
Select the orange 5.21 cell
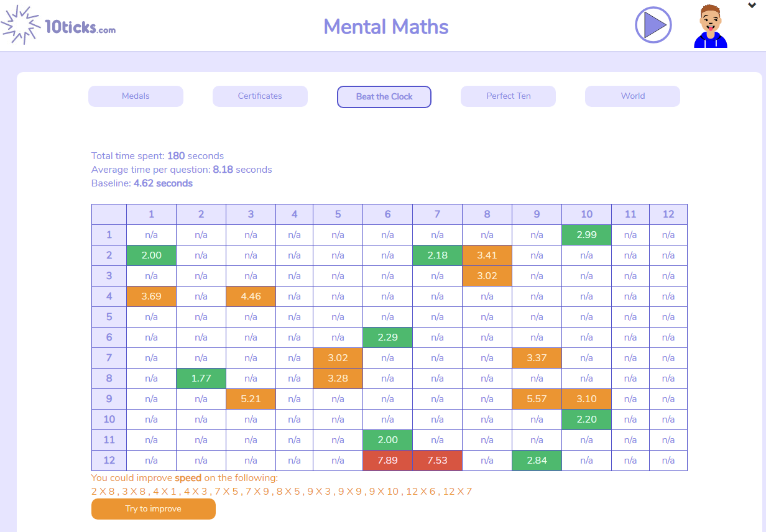pyautogui.click(x=251, y=399)
